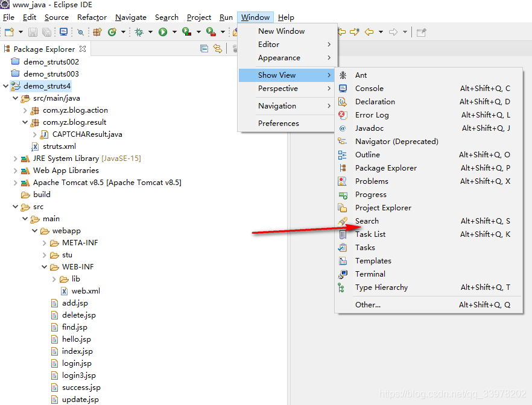Open the Progress view
This screenshot has height=405, width=532.
click(428, 195)
